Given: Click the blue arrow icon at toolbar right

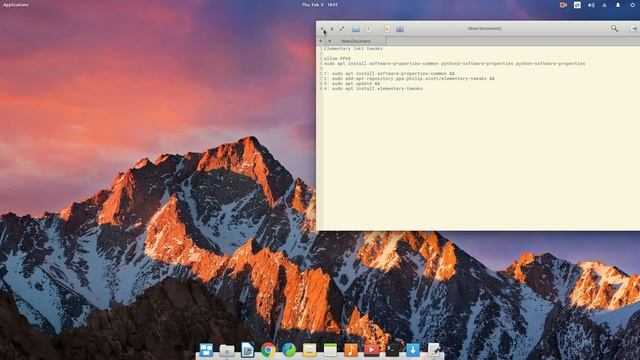Looking at the screenshot, I should pos(634,29).
